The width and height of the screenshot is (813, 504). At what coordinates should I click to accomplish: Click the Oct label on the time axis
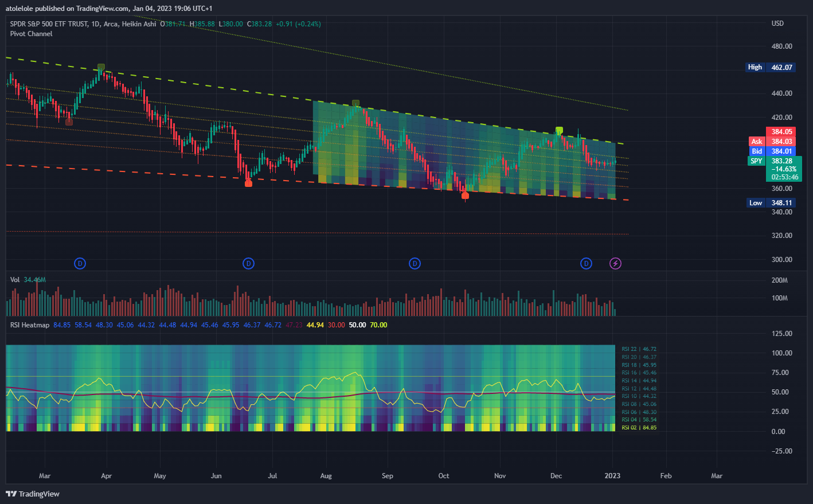coord(444,476)
